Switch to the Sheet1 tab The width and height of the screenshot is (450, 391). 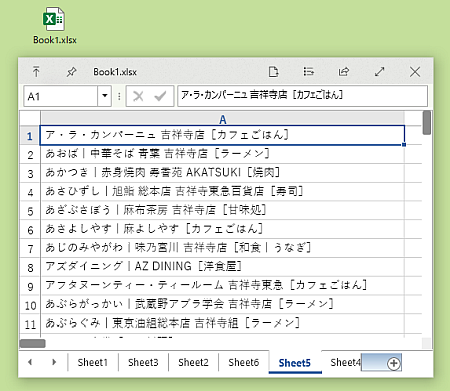tap(93, 362)
